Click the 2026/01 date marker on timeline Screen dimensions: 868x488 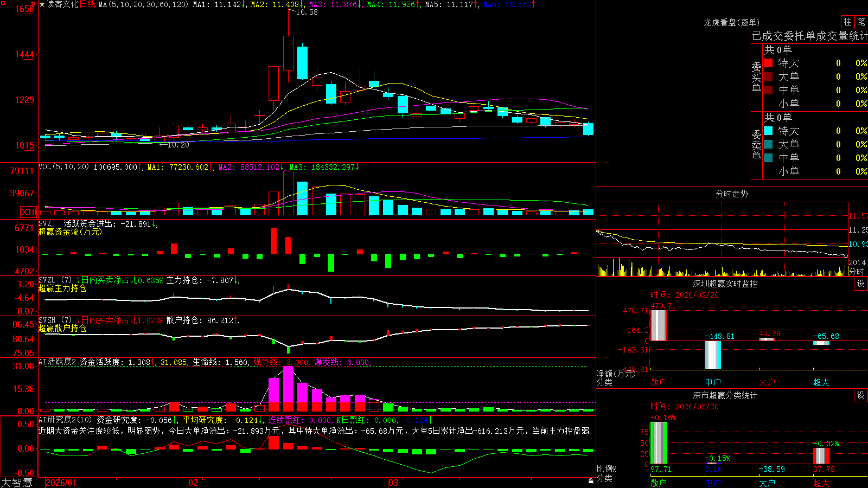pos(61,483)
